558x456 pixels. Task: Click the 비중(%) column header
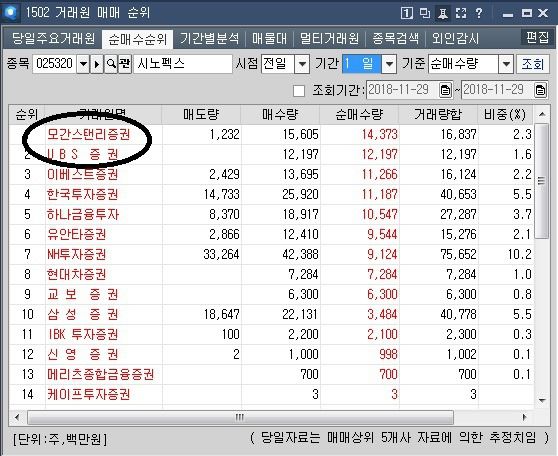[505, 115]
